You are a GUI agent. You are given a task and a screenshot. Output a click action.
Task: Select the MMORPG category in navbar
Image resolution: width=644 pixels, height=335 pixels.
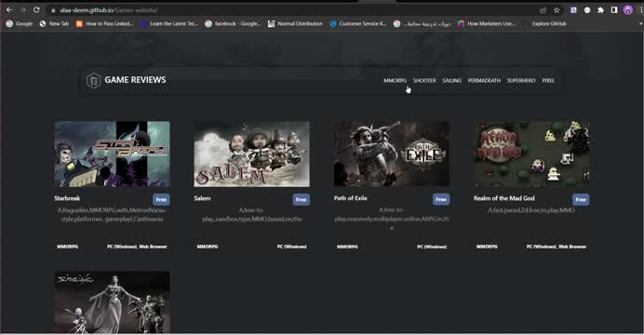(396, 80)
